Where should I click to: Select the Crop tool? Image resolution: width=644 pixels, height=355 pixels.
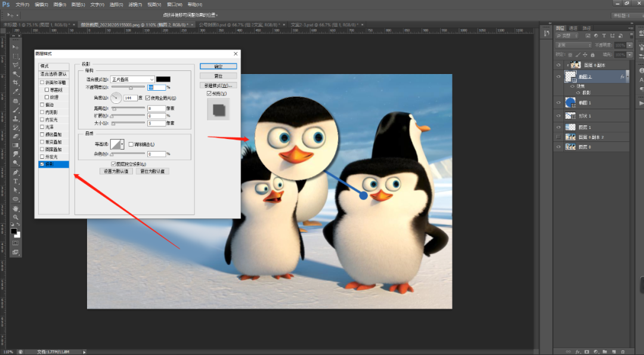tap(15, 82)
